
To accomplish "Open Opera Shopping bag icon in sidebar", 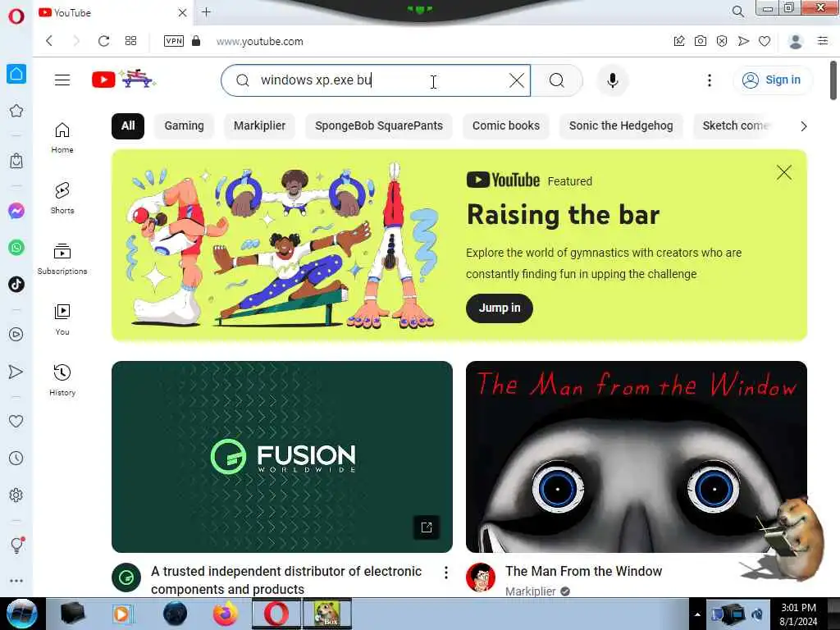I will pyautogui.click(x=16, y=161).
